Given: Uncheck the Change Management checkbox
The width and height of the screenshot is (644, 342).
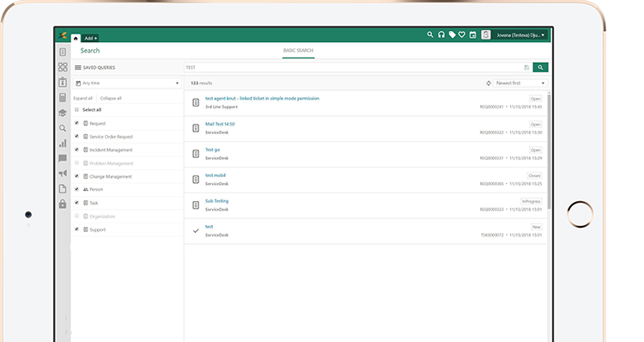Looking at the screenshot, I should click(x=76, y=176).
